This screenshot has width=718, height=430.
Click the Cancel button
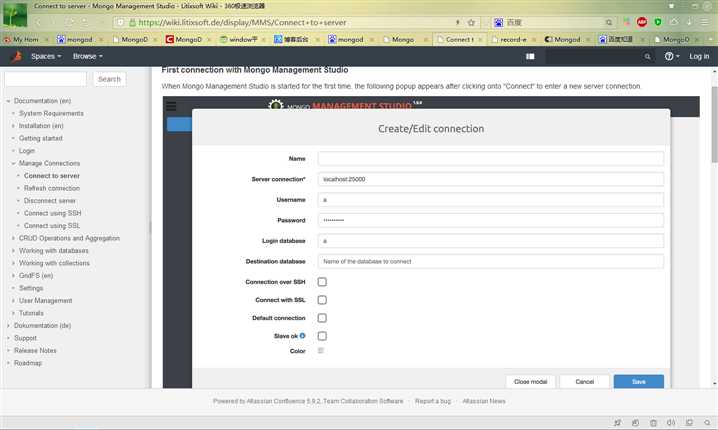[x=585, y=381]
